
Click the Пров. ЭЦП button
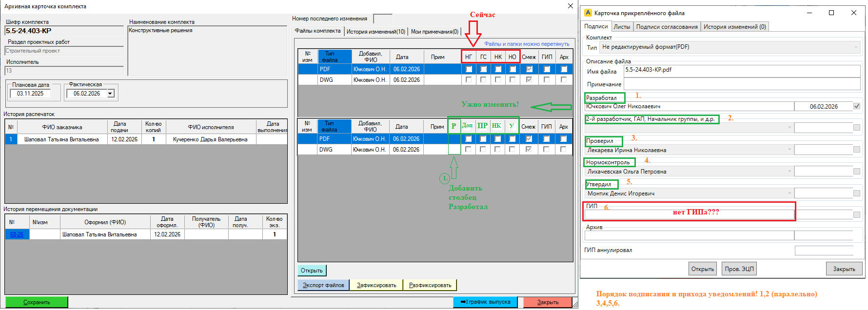coord(739,269)
